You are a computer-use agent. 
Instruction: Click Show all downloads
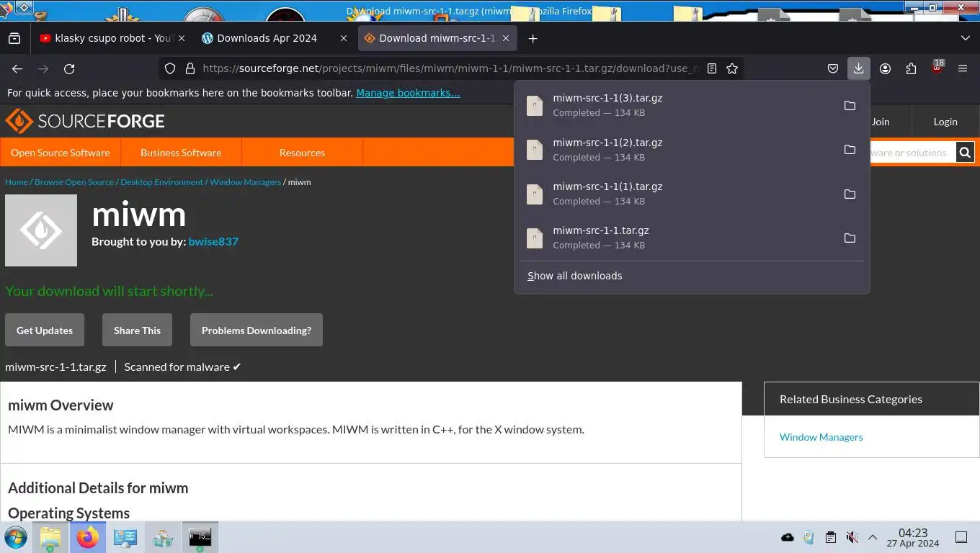(x=574, y=276)
